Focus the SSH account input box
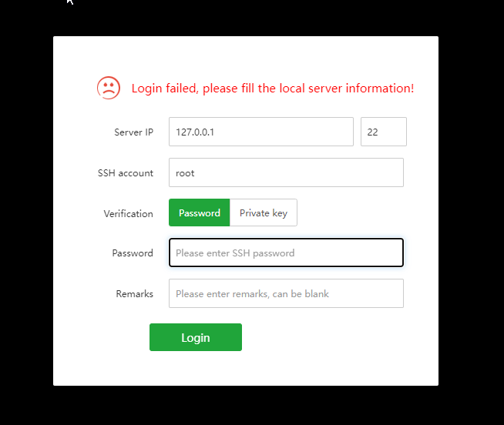The image size is (504, 425). click(286, 172)
